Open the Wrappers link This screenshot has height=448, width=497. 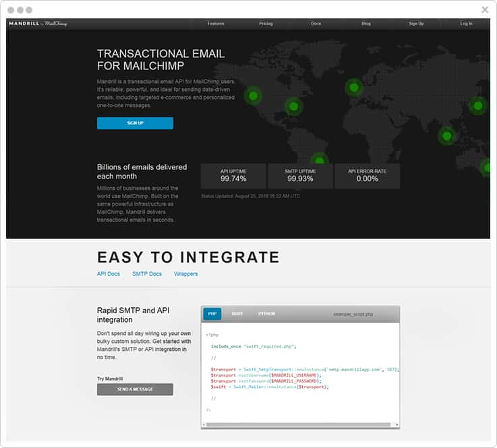185,274
